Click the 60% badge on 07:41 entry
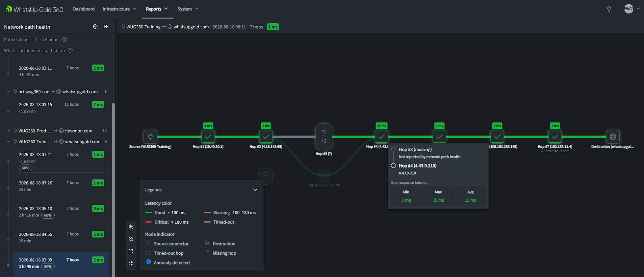 pos(26,168)
